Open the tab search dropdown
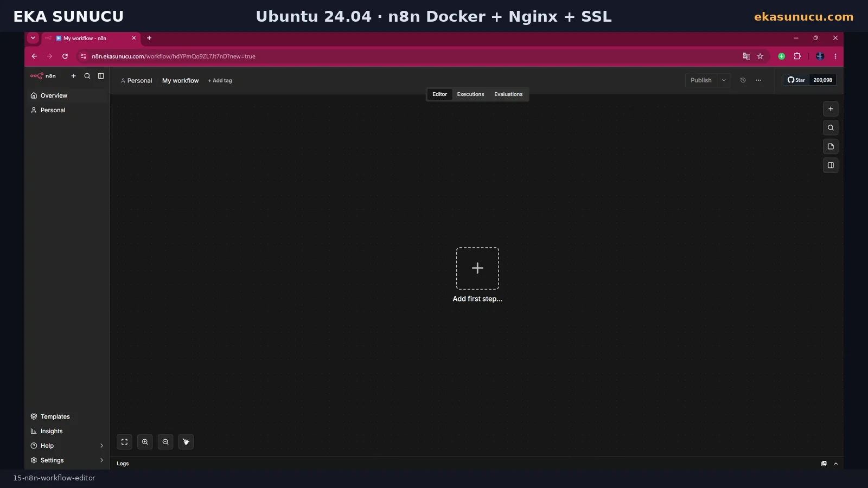 33,38
